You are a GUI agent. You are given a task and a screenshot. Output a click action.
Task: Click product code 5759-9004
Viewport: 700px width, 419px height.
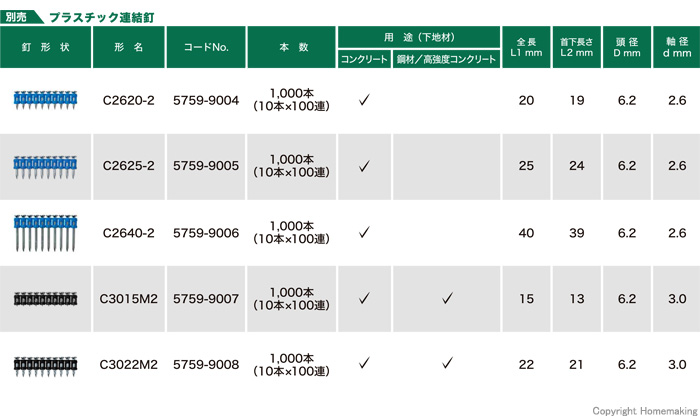(206, 100)
